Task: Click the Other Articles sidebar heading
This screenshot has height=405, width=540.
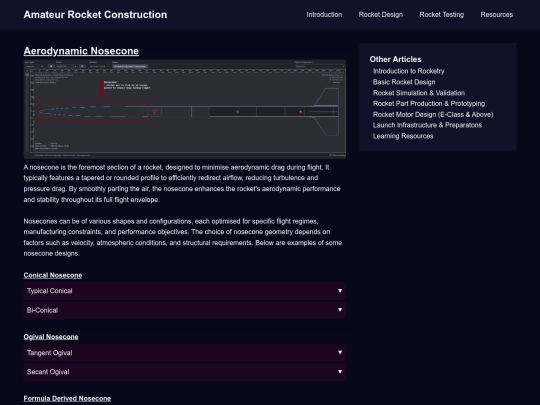Action: click(395, 59)
